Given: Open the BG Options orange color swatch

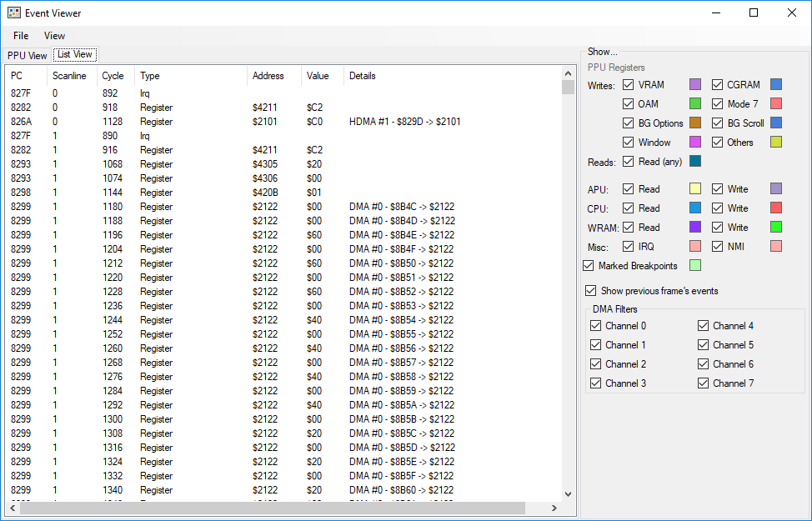Looking at the screenshot, I should click(x=695, y=123).
